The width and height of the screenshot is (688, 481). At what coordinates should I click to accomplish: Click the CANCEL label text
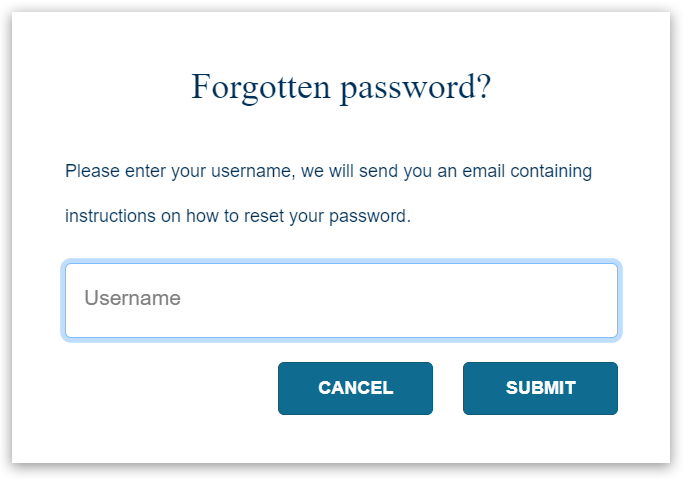[355, 388]
